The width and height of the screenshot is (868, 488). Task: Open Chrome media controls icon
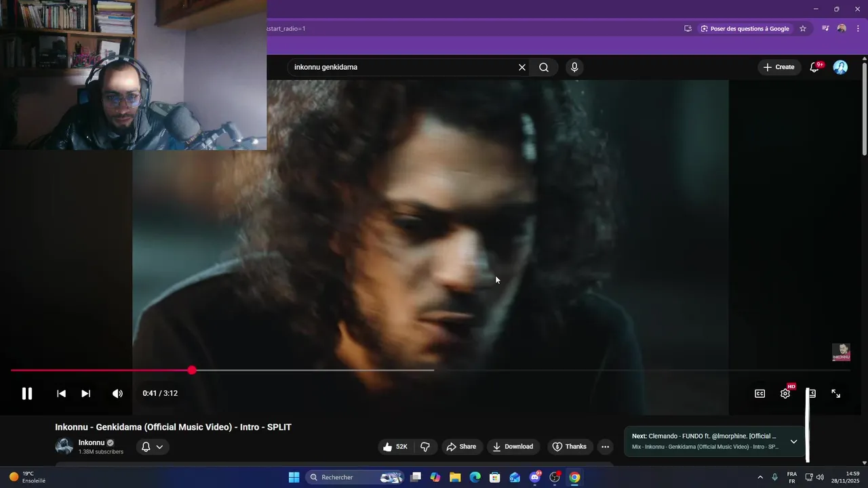(825, 28)
